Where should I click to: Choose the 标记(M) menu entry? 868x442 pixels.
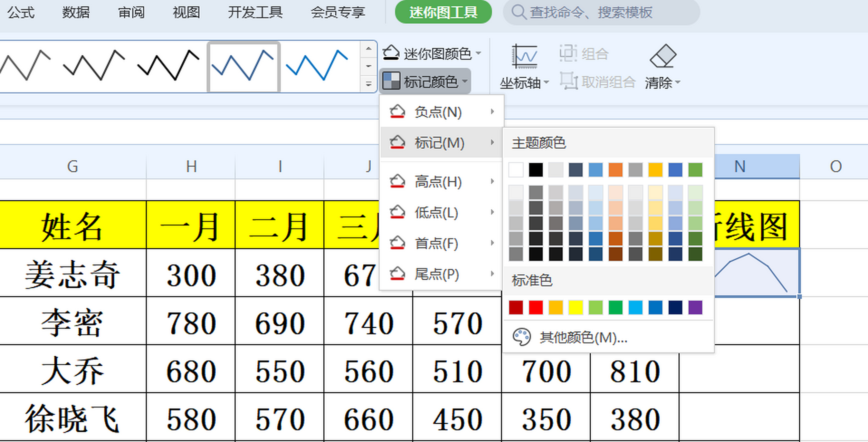[441, 142]
